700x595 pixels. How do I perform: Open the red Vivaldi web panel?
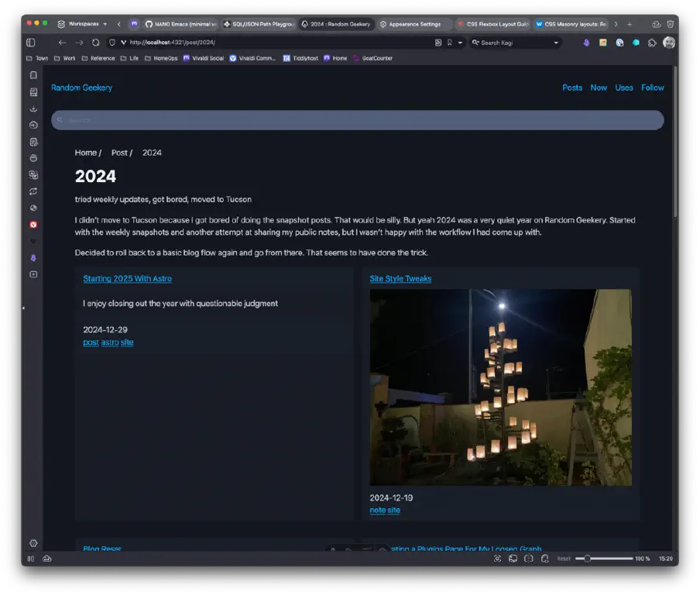[33, 225]
